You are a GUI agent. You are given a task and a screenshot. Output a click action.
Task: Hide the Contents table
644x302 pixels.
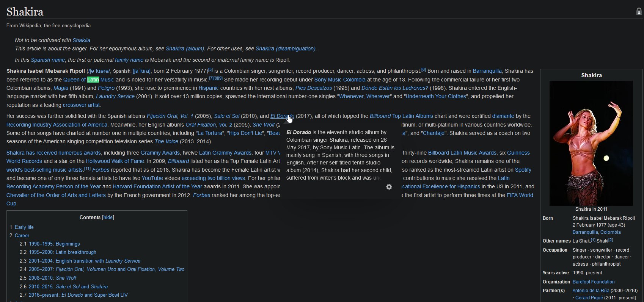coord(108,218)
